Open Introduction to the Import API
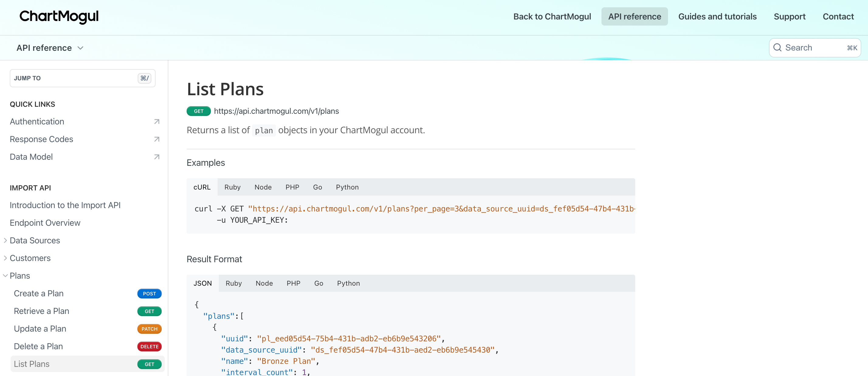The image size is (868, 376). click(65, 205)
